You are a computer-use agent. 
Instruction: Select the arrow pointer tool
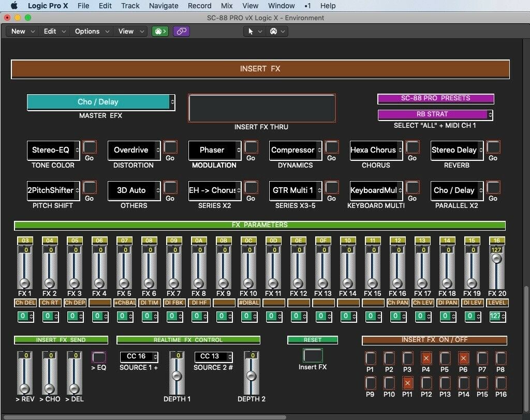pos(251,31)
